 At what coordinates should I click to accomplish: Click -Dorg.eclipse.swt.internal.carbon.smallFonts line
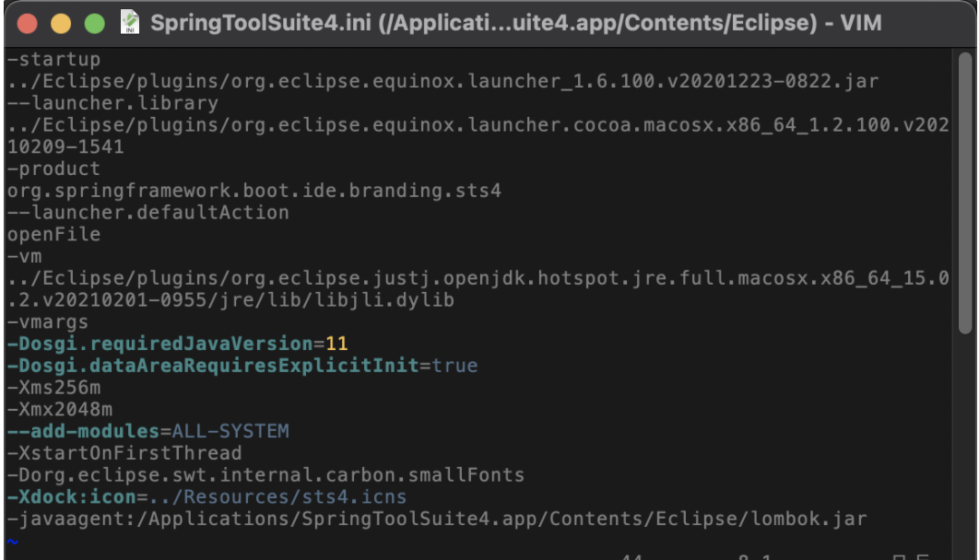(266, 474)
